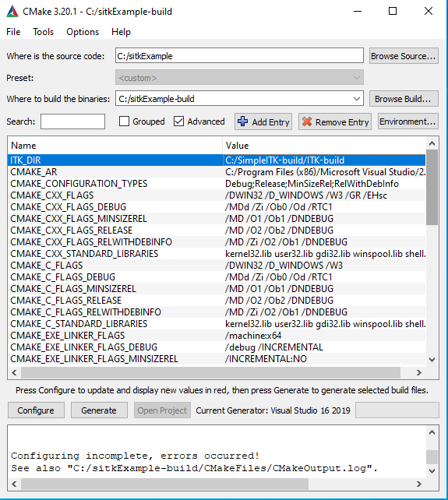Select the CMAKE_CXX_FLAGS row
Viewport: 448px width, 500px height.
pos(217,195)
